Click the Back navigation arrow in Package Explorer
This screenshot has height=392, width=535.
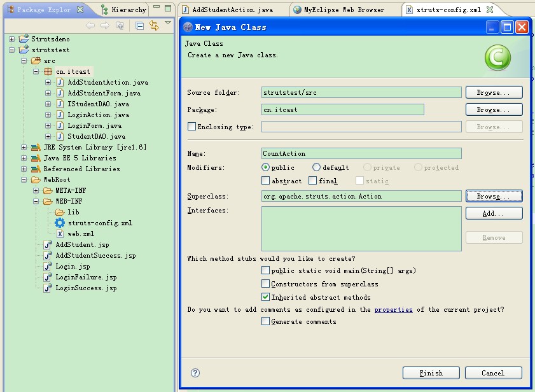[90, 25]
